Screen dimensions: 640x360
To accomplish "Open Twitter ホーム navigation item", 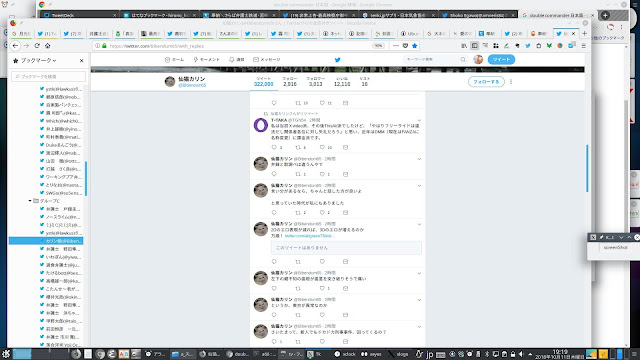I will pos(174,60).
